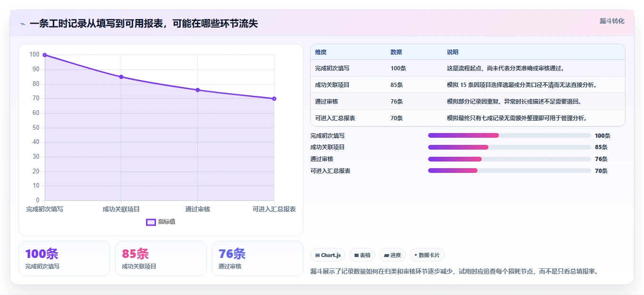Click the 完成初次填写 progress bar

pyautogui.click(x=509, y=135)
